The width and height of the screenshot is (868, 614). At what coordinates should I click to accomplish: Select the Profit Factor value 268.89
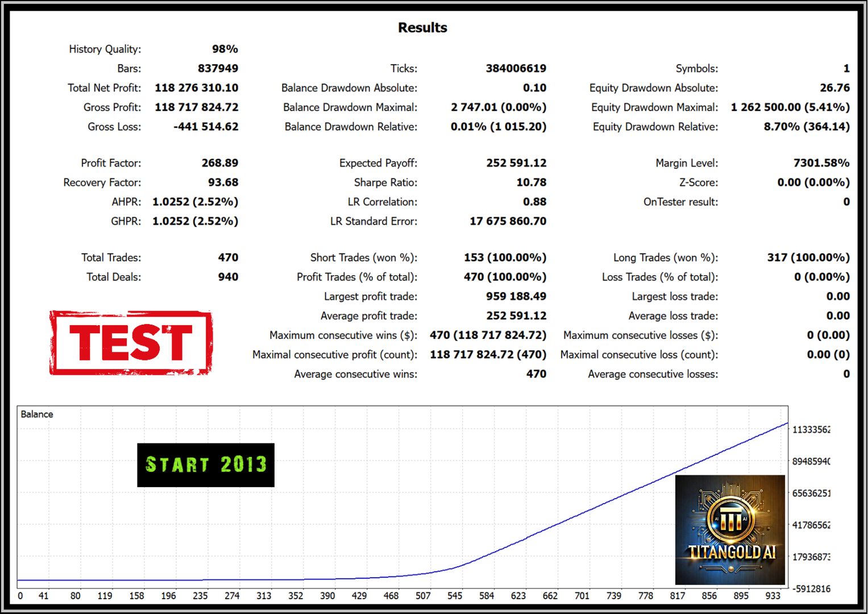[219, 163]
